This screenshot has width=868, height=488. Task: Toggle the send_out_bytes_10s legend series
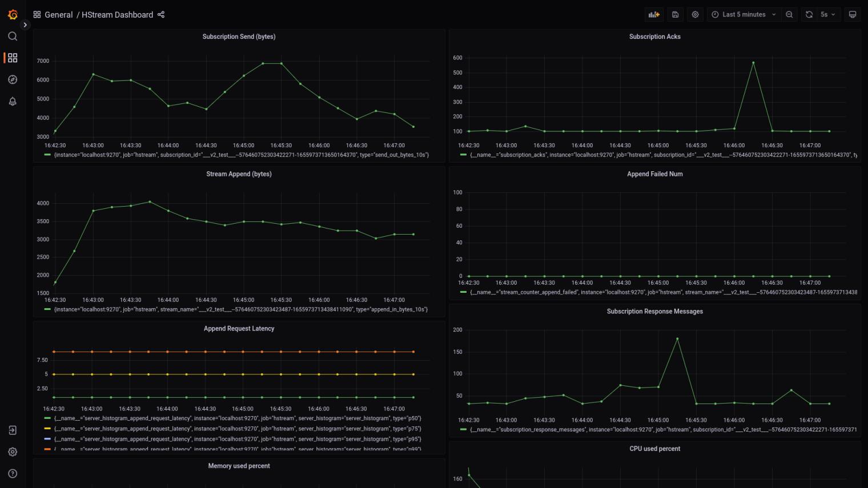[241, 155]
